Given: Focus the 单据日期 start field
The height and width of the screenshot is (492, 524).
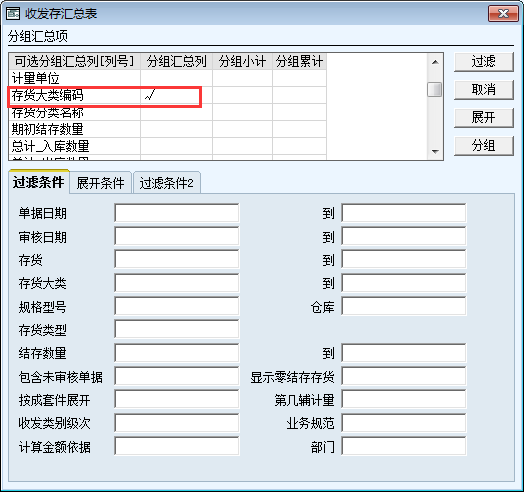Looking at the screenshot, I should (x=177, y=213).
